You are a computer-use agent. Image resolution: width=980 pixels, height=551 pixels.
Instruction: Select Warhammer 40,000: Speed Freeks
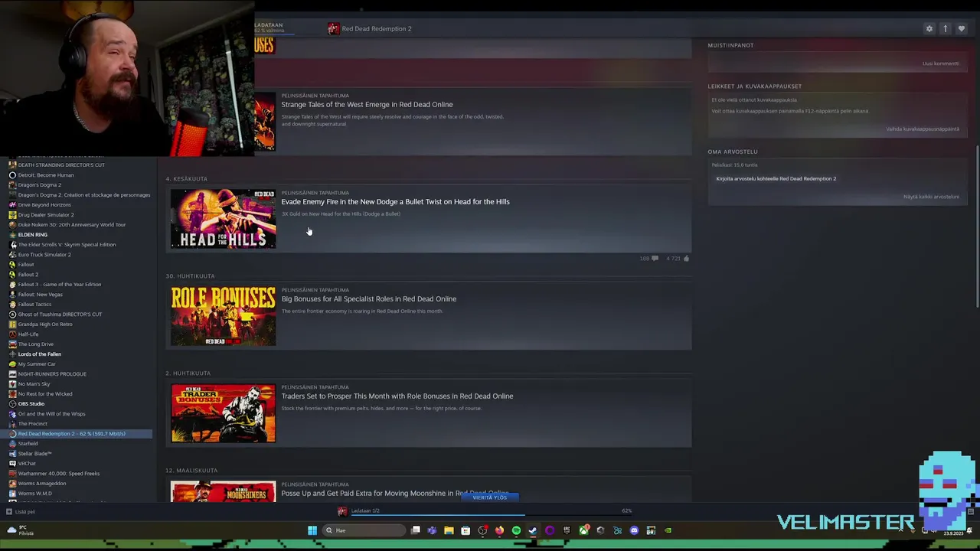point(59,474)
